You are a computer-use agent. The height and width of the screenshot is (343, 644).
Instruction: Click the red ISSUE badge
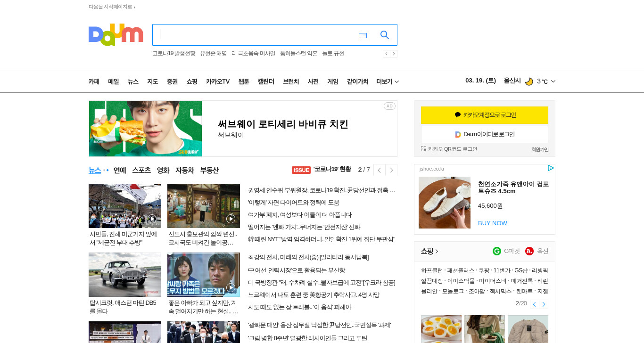[x=301, y=170]
